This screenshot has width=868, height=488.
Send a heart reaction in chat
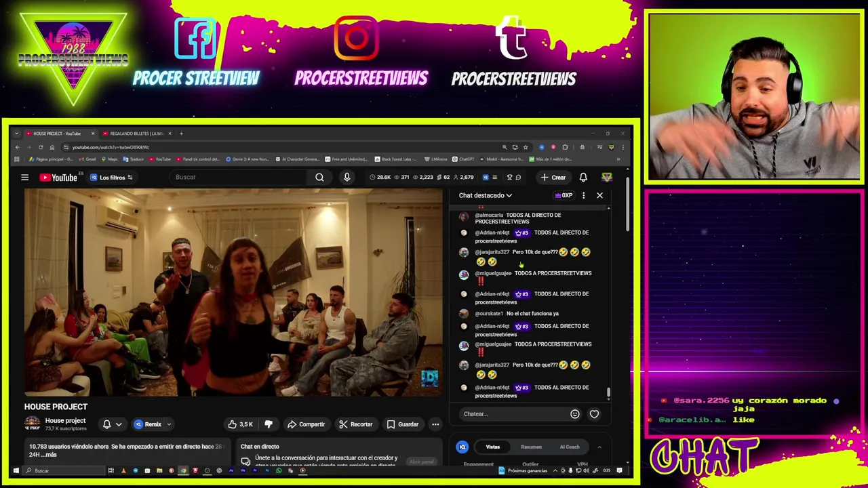point(594,414)
